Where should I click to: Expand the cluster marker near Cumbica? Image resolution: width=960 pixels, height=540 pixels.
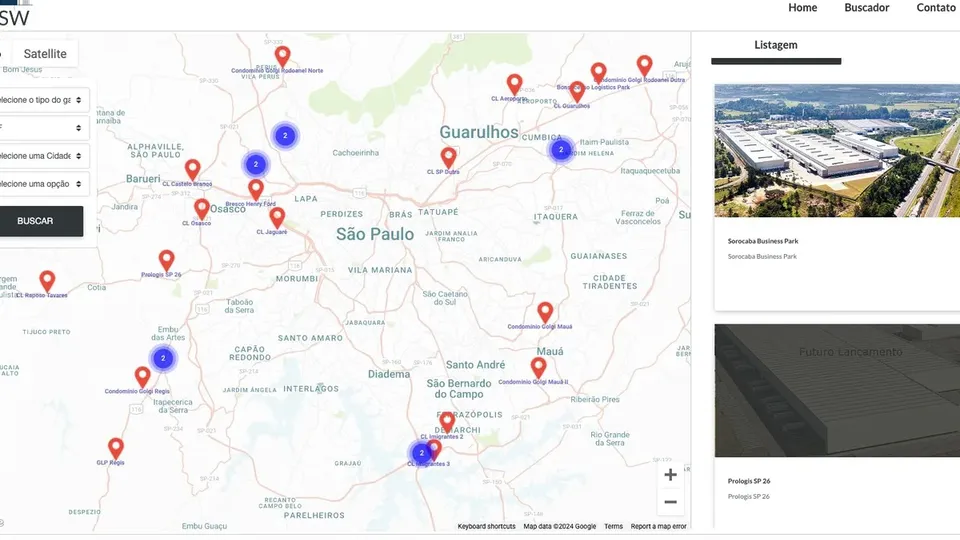[561, 149]
